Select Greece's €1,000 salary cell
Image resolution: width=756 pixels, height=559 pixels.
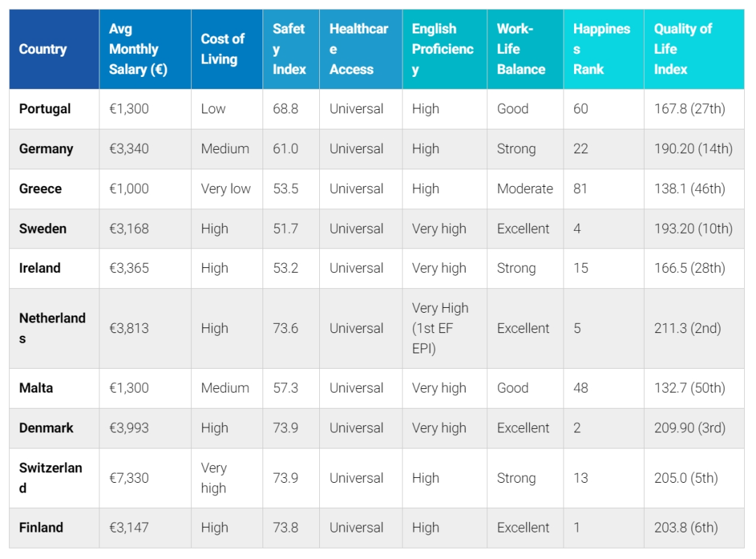[x=145, y=189]
